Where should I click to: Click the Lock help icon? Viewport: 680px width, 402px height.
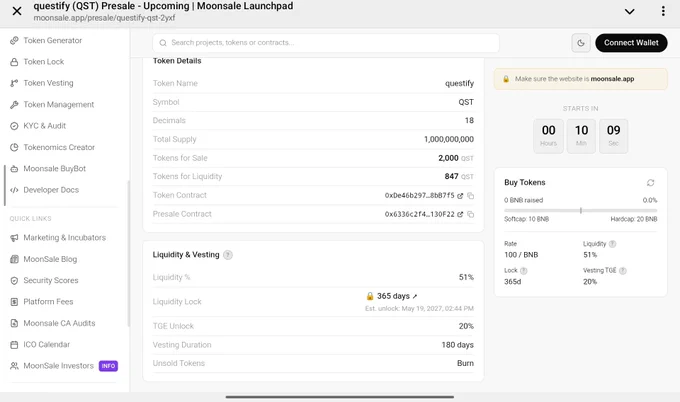pyautogui.click(x=523, y=271)
